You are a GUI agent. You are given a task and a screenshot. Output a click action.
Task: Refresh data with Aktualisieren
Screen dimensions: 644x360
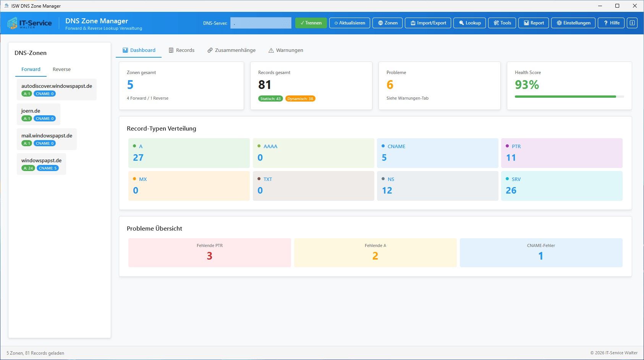point(350,23)
